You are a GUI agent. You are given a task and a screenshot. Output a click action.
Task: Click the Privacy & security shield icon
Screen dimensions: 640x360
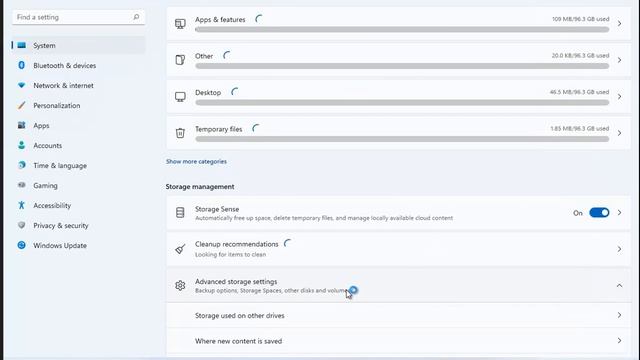coord(22,225)
